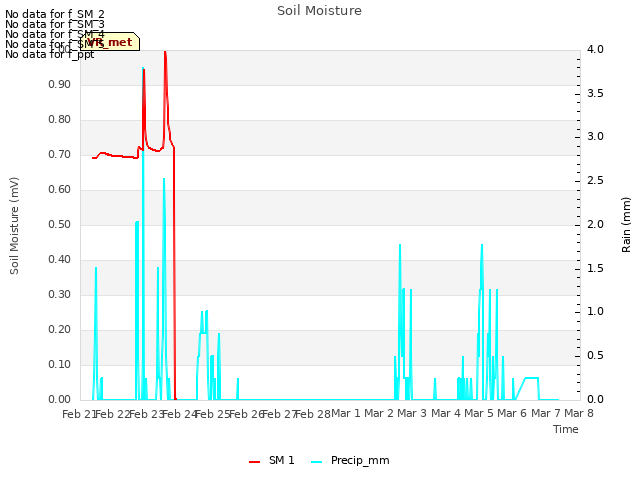640x480 pixels.
Task: Click the Mar 5 cyan precipitation peak
Action: [482, 245]
